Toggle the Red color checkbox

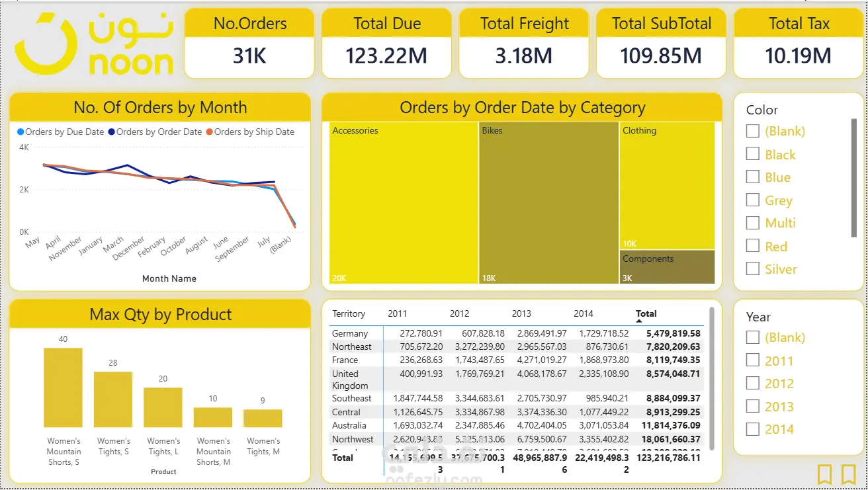click(752, 245)
